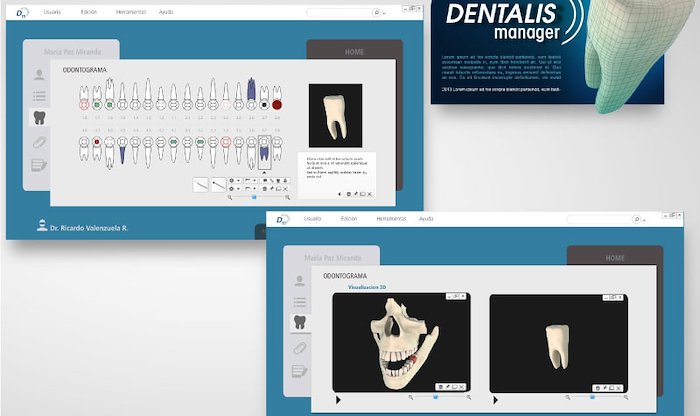Collapse note panel with the back arrow
This screenshot has width=700, height=416.
click(340, 194)
